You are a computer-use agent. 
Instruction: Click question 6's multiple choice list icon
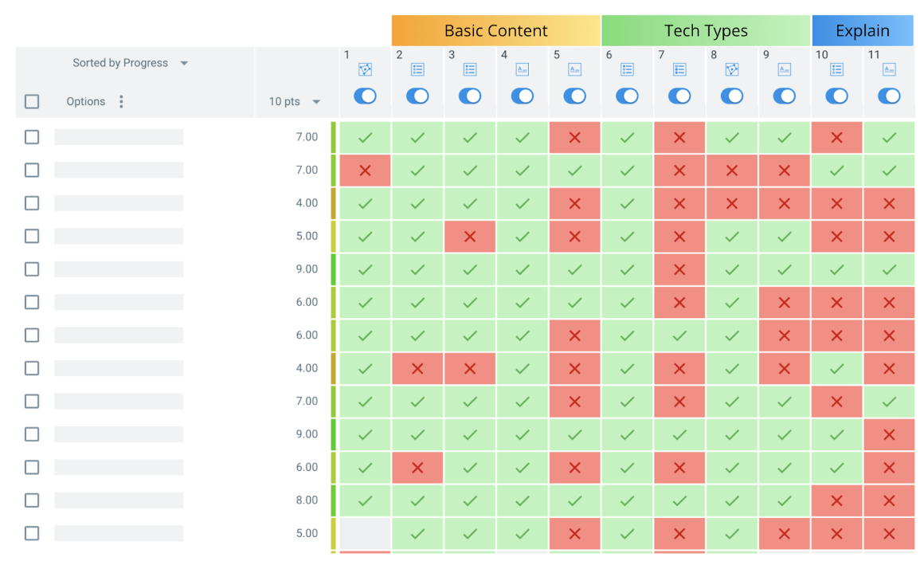627,69
